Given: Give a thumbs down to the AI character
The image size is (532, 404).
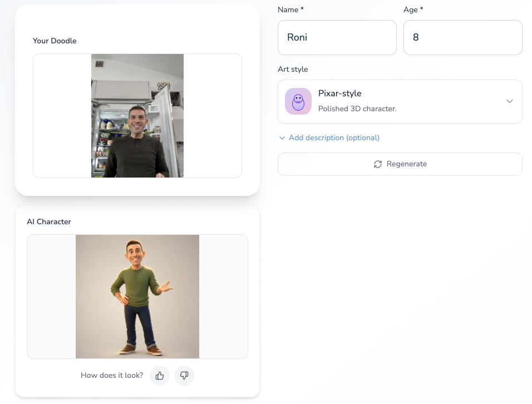Looking at the screenshot, I should point(184,376).
